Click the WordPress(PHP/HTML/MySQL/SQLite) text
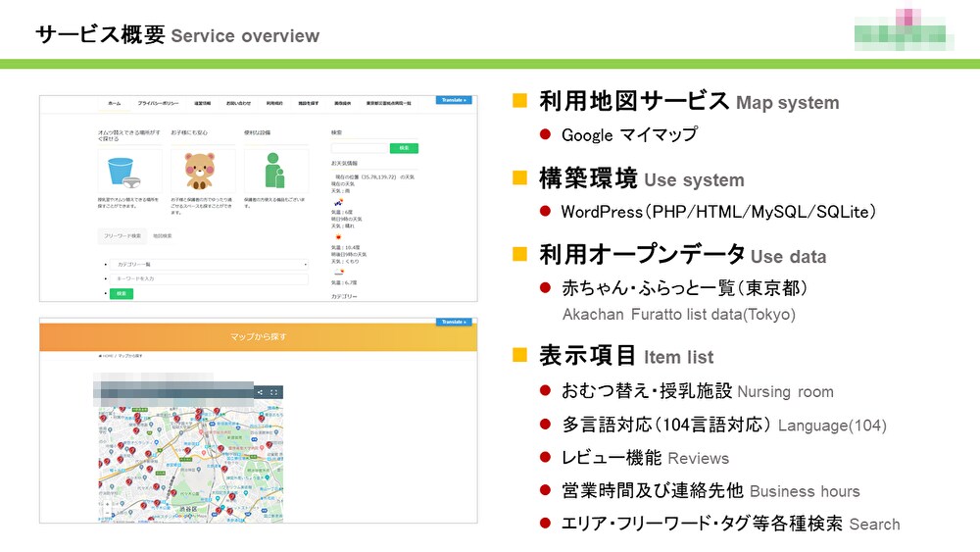Viewport: 980px width, 552px height. coord(718,212)
